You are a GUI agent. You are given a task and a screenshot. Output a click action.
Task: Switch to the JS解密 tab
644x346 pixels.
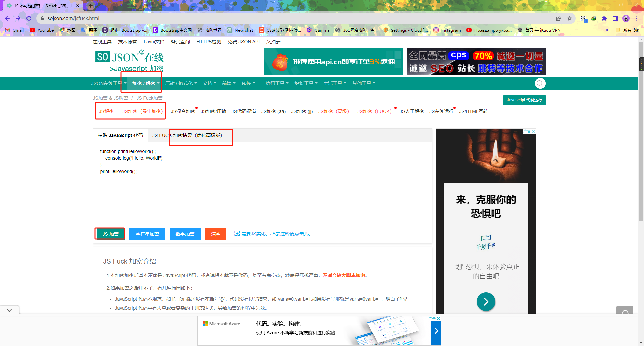tap(106, 111)
